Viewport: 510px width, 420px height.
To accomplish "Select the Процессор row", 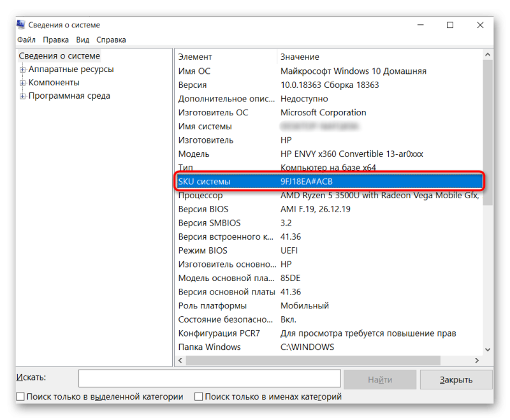I will tap(329, 196).
